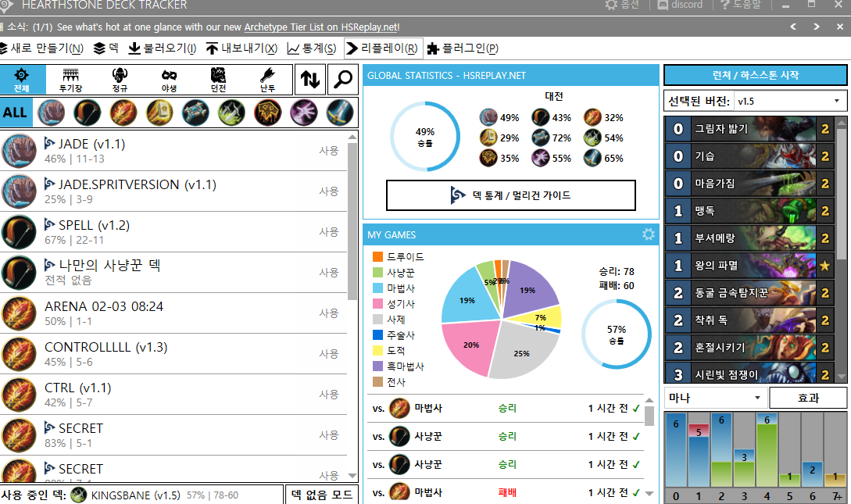Filter decks by Warlock class icon

pyautogui.click(x=304, y=113)
